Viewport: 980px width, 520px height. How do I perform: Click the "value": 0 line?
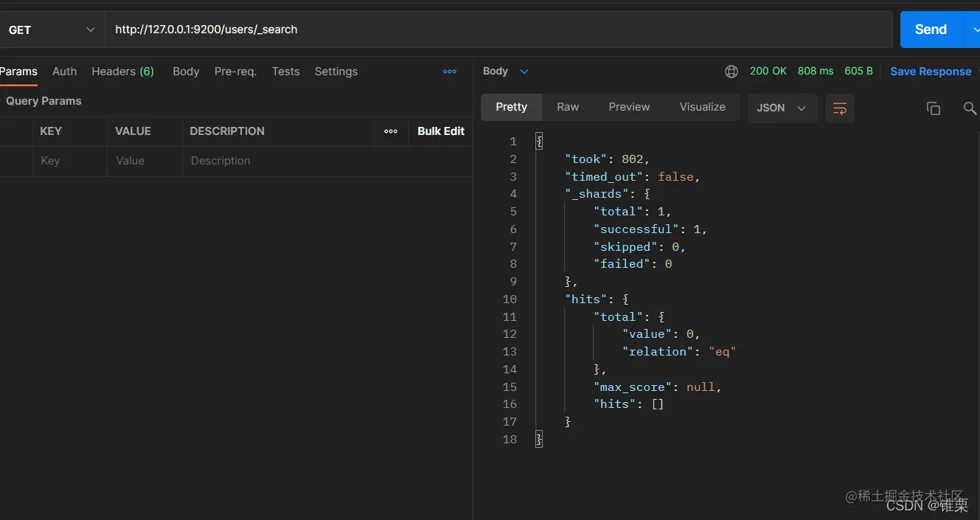[x=661, y=334]
